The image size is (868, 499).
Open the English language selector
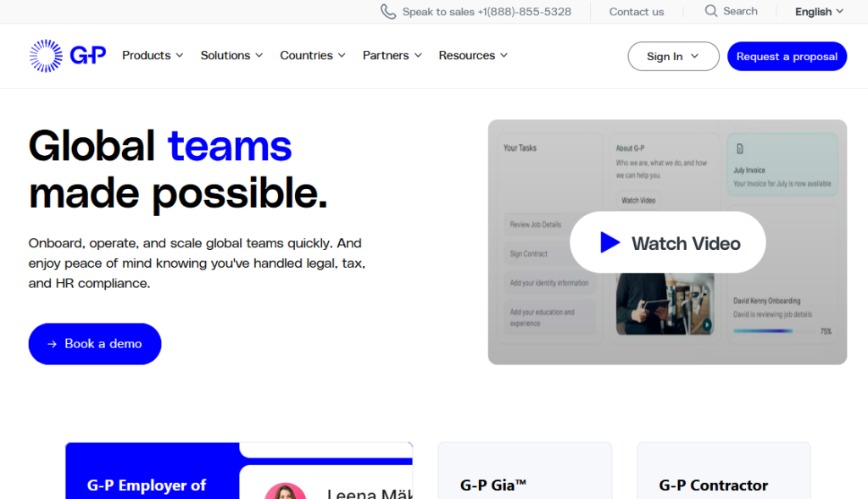click(819, 12)
